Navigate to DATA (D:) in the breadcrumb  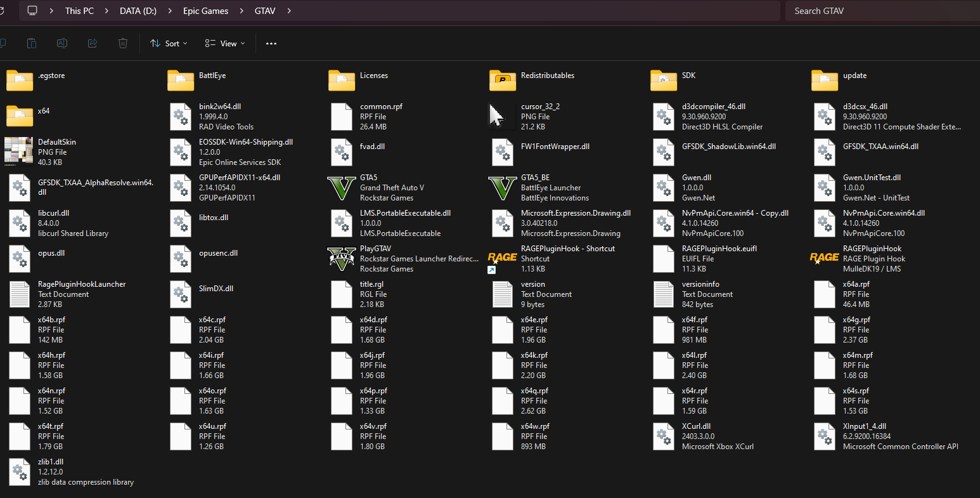click(x=138, y=11)
